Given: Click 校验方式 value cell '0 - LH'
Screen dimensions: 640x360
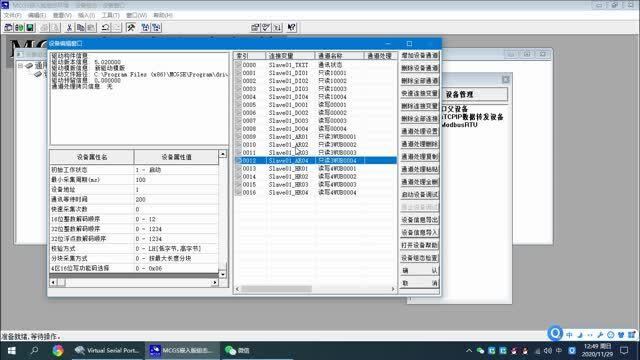Looking at the screenshot, I should (176, 249).
